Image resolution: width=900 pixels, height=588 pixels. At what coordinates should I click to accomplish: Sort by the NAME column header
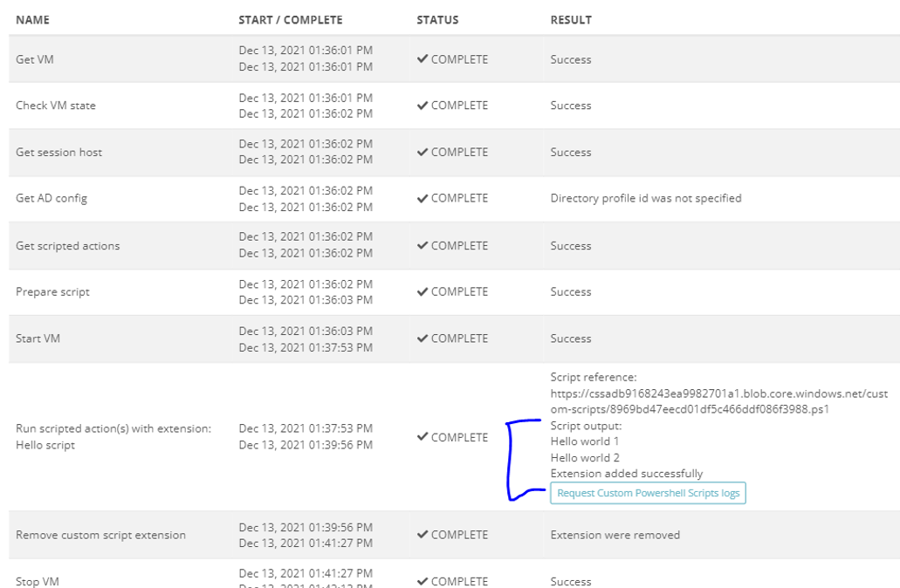[33, 19]
